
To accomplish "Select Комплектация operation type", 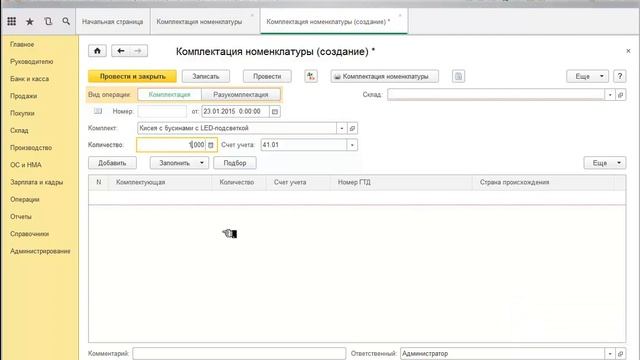I will (x=169, y=95).
